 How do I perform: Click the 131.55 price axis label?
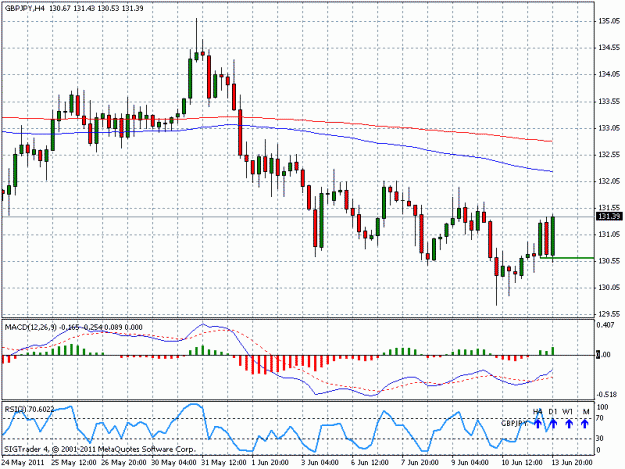point(609,208)
